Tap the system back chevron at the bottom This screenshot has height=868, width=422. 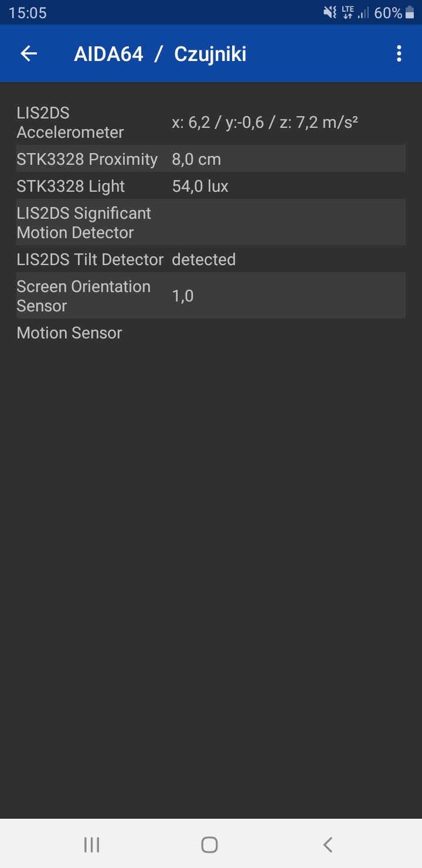point(328,845)
